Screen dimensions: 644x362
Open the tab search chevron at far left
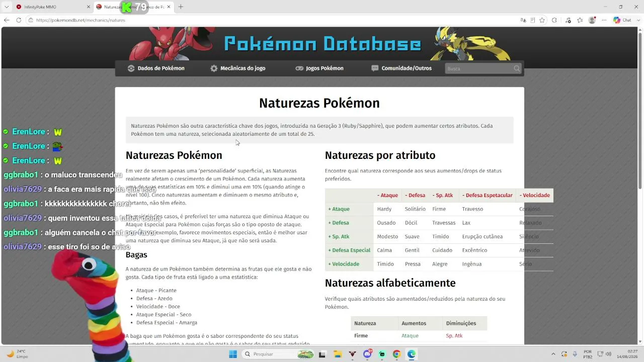click(7, 7)
